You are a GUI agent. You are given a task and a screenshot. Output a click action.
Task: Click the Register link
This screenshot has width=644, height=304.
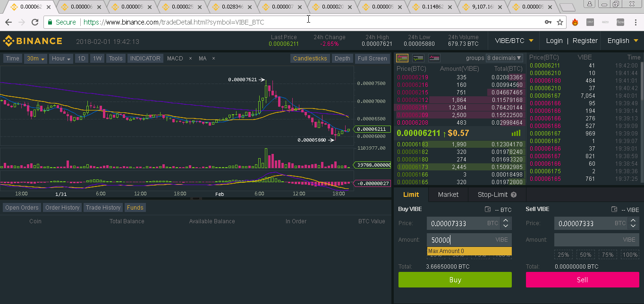(x=585, y=41)
